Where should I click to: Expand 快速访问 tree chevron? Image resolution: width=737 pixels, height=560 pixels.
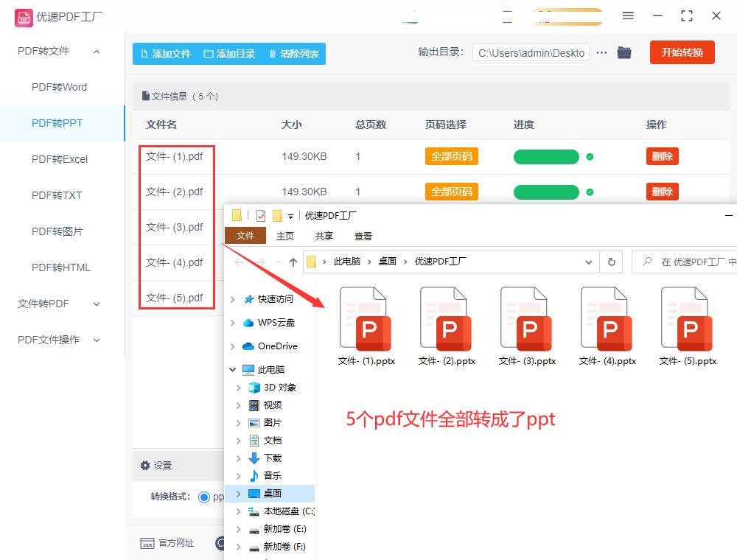(233, 299)
